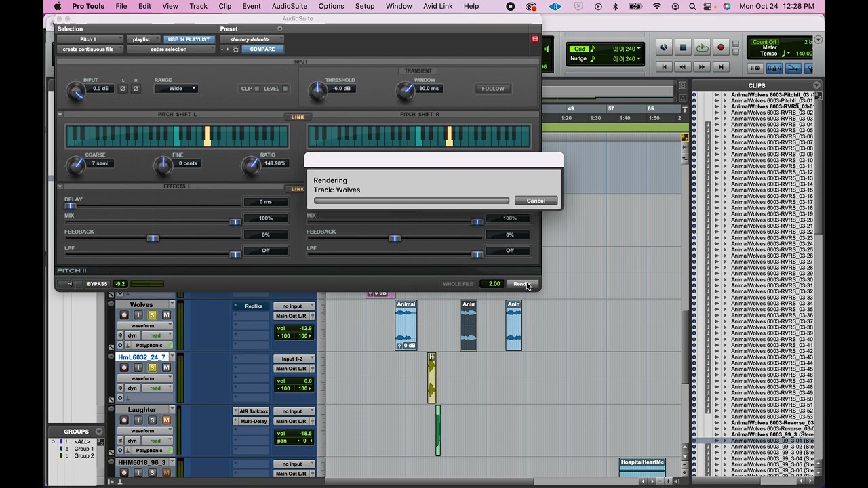This screenshot has height=488, width=868.
Task: Collapse the Effects L section triangle
Action: 60,186
